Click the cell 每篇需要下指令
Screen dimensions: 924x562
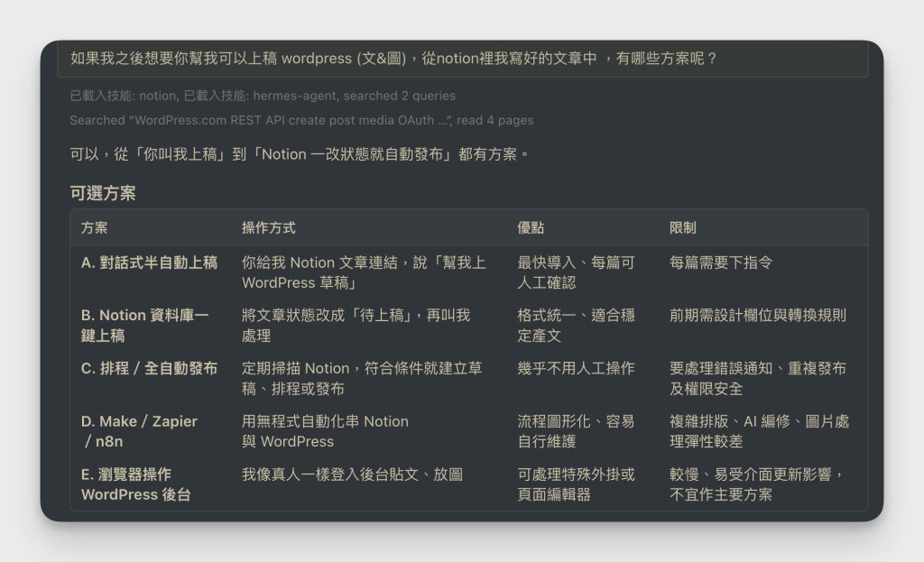(x=721, y=263)
